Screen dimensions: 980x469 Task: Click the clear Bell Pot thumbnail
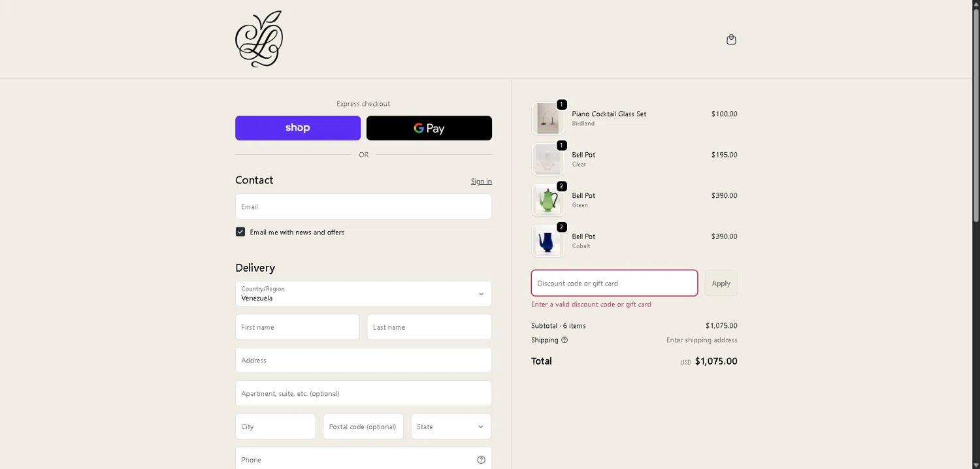(x=547, y=159)
